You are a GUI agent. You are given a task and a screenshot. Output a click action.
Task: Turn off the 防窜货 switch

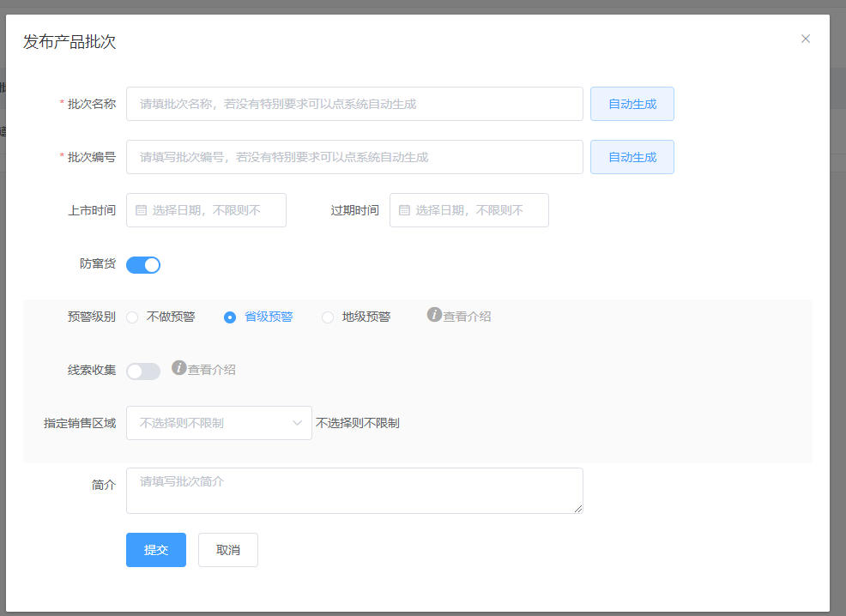click(x=143, y=265)
